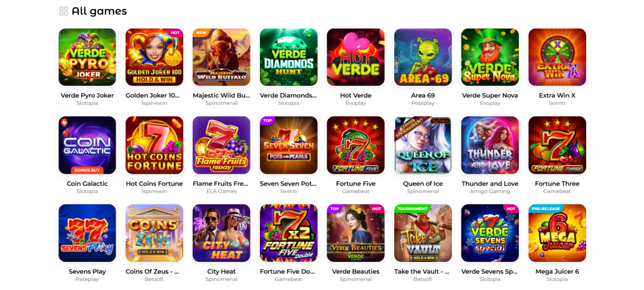Click the TOP badge on Seven Seven Pots
The image size is (644, 290).
(267, 121)
